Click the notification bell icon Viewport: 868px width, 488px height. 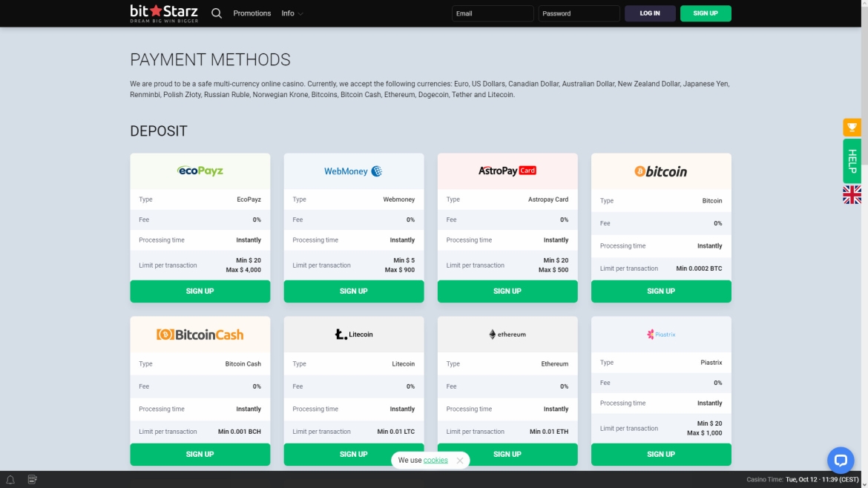(x=10, y=480)
